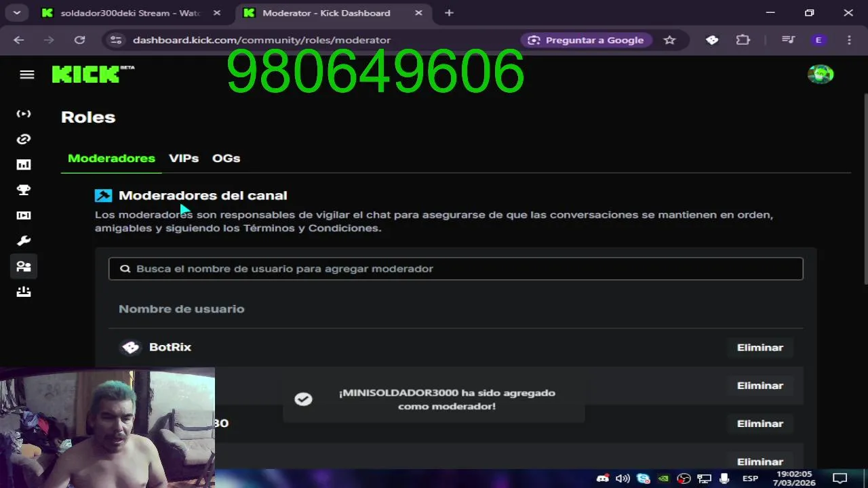Viewport: 868px width, 488px height.
Task: Expand the browser tab search dropdown
Action: point(16,13)
